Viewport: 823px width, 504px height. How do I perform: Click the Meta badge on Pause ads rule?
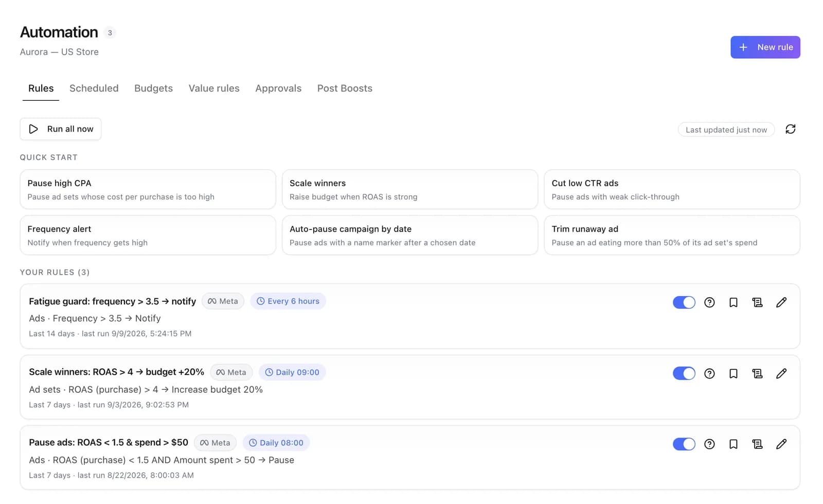(215, 443)
